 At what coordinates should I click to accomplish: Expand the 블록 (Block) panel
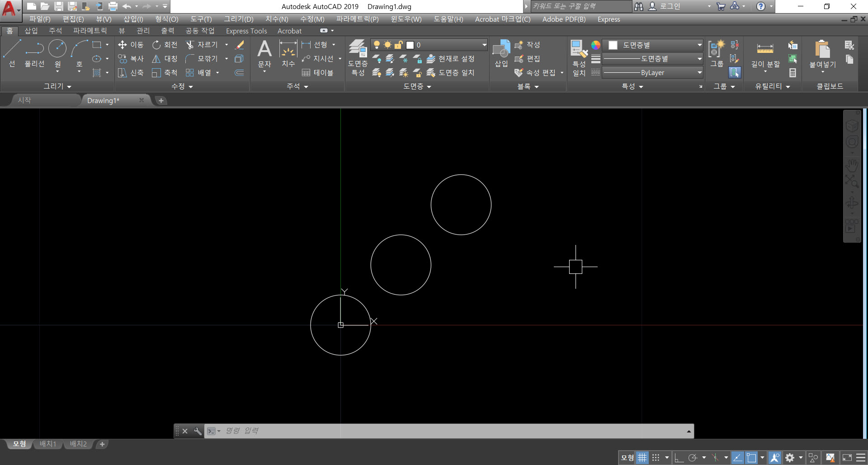[528, 86]
